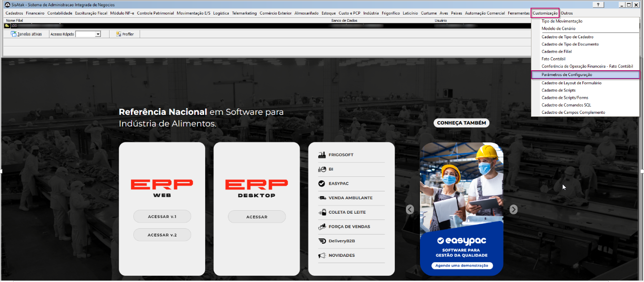The height and width of the screenshot is (282, 644).
Task: Select Cadastro de Filial entry
Action: point(585,51)
